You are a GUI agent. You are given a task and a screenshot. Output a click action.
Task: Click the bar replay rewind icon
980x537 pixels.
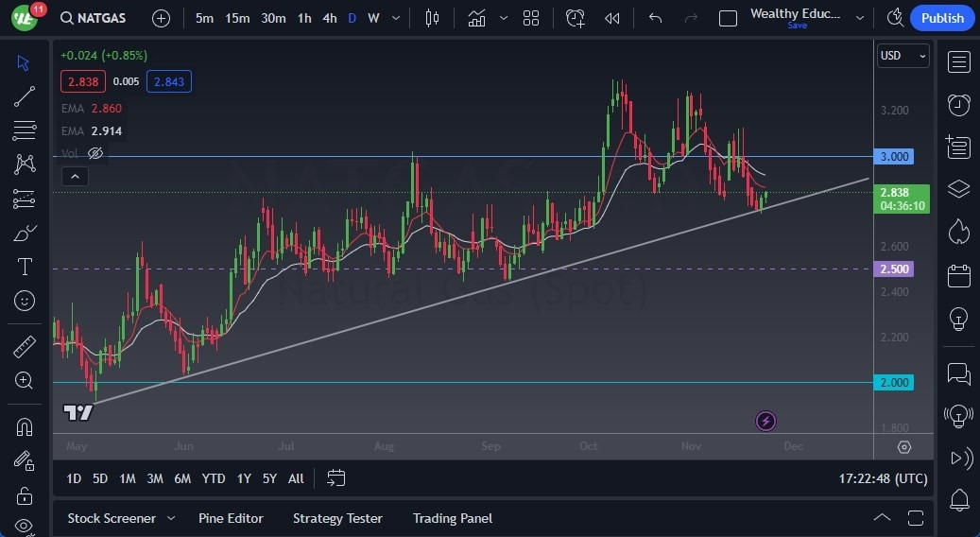pos(612,18)
